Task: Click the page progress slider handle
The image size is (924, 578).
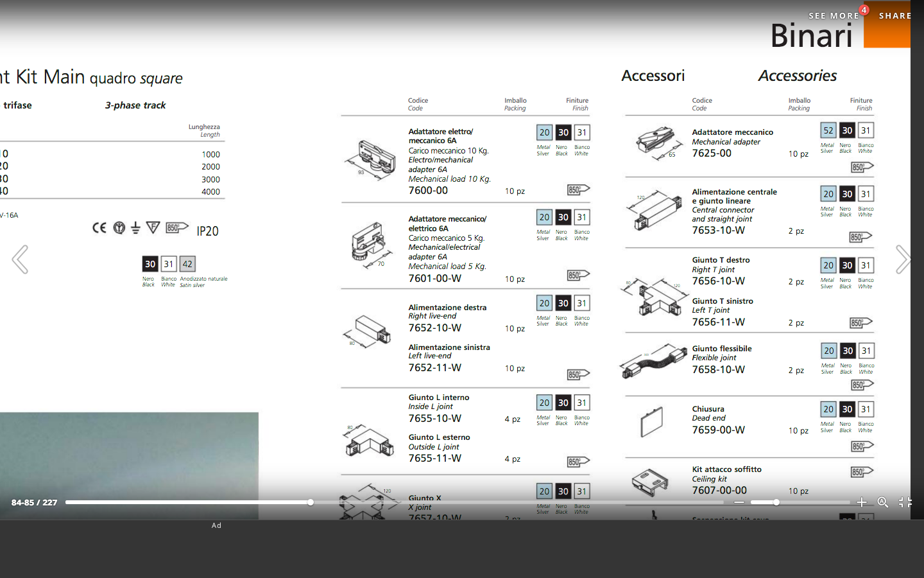Action: point(311,502)
